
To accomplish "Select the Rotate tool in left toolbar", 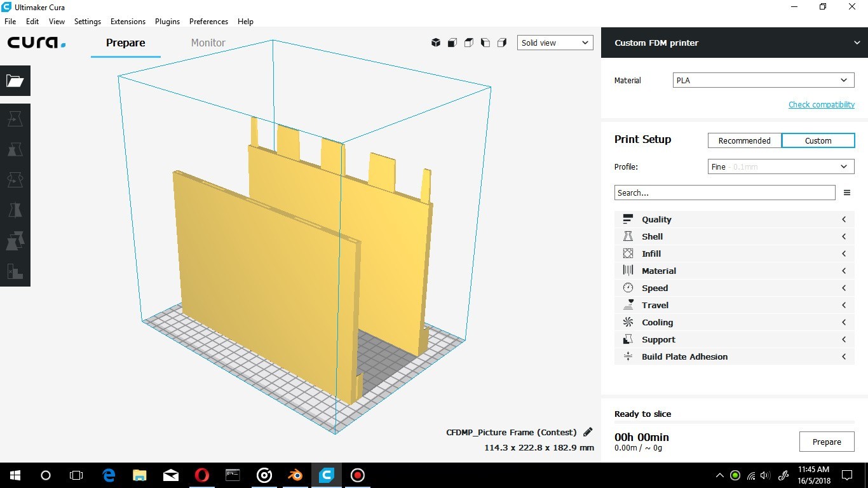I will coord(15,180).
